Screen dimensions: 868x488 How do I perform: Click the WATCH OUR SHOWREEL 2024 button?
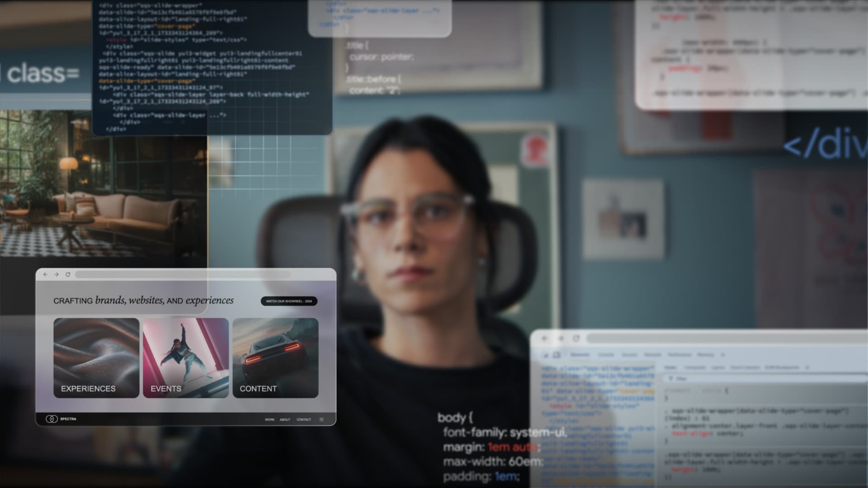coord(288,301)
